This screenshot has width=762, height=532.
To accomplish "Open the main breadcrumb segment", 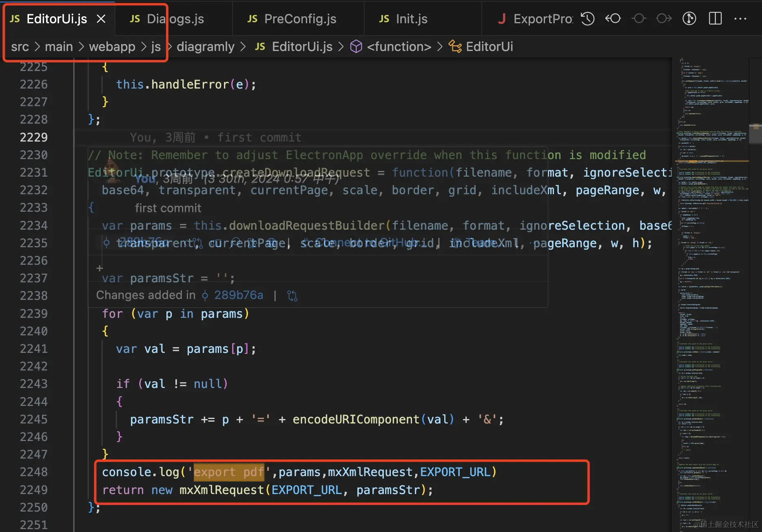I will coord(59,47).
